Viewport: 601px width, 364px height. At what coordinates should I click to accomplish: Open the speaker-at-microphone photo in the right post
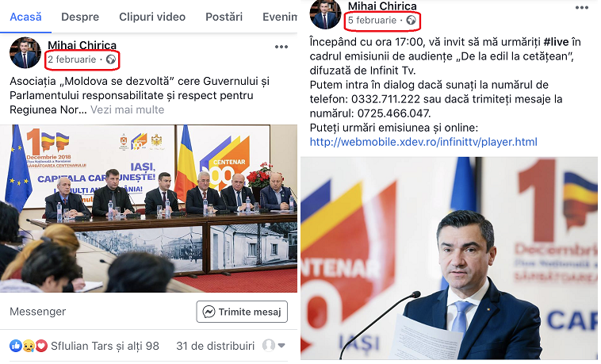pos(450,259)
